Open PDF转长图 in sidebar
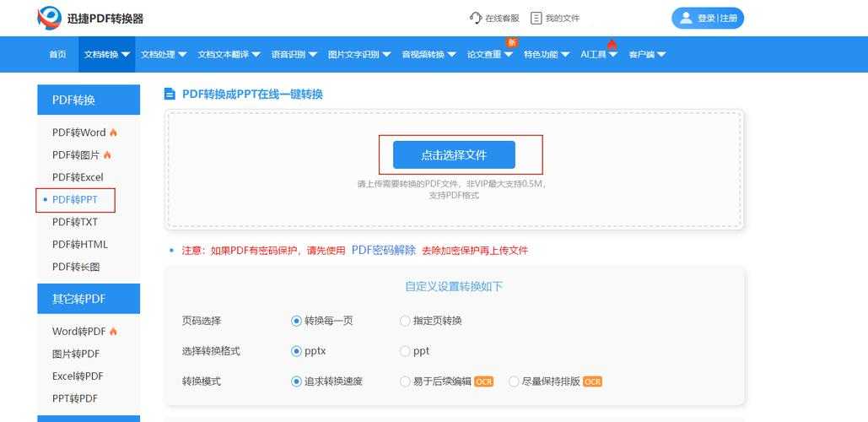Viewport: 868px width, 422px height. click(76, 267)
